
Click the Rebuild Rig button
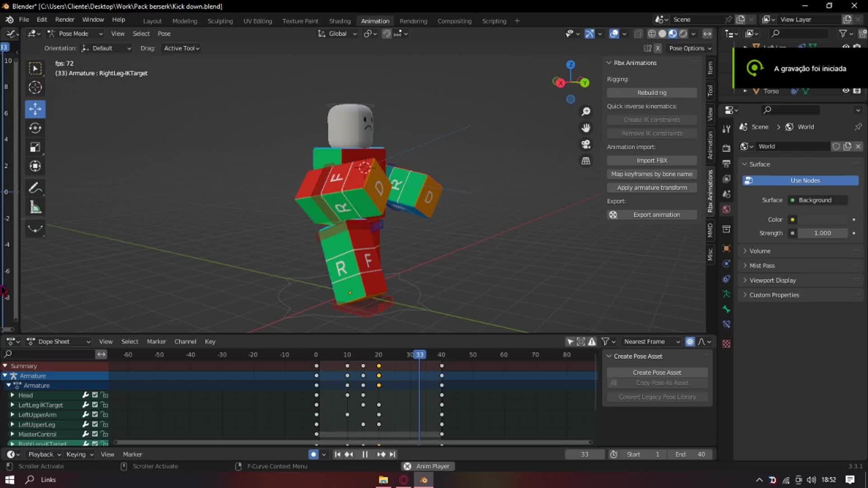(x=652, y=92)
